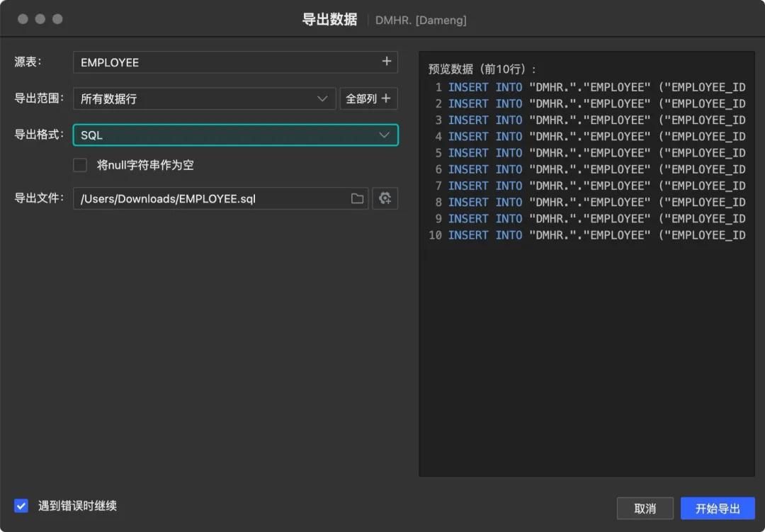Click the 全部列 columns button
Screen dimensions: 765x532
point(368,98)
